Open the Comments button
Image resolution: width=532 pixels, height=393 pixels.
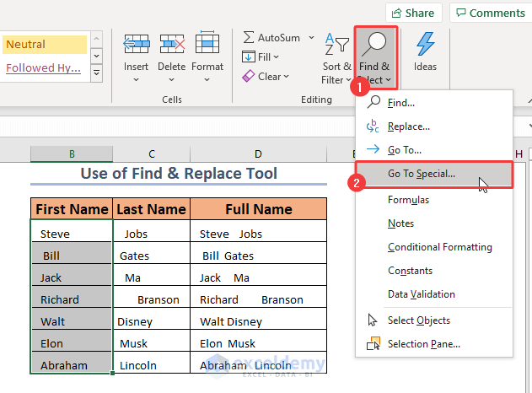pos(489,13)
